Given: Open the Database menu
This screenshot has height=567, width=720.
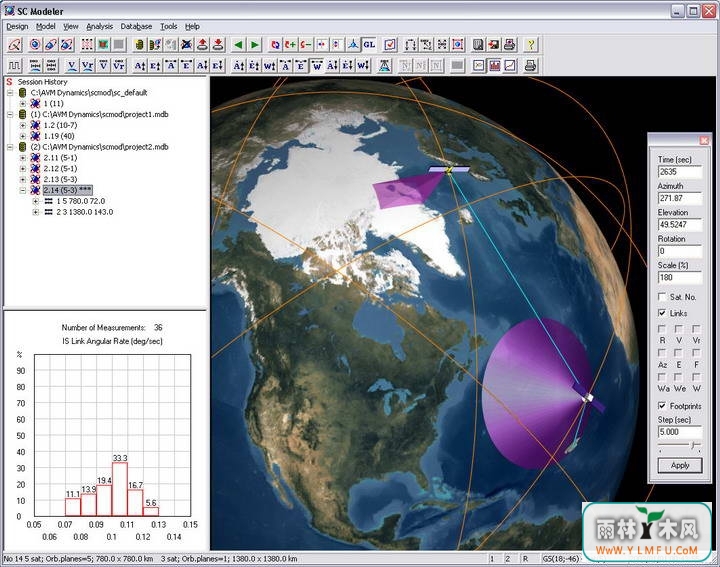Looking at the screenshot, I should click(136, 27).
